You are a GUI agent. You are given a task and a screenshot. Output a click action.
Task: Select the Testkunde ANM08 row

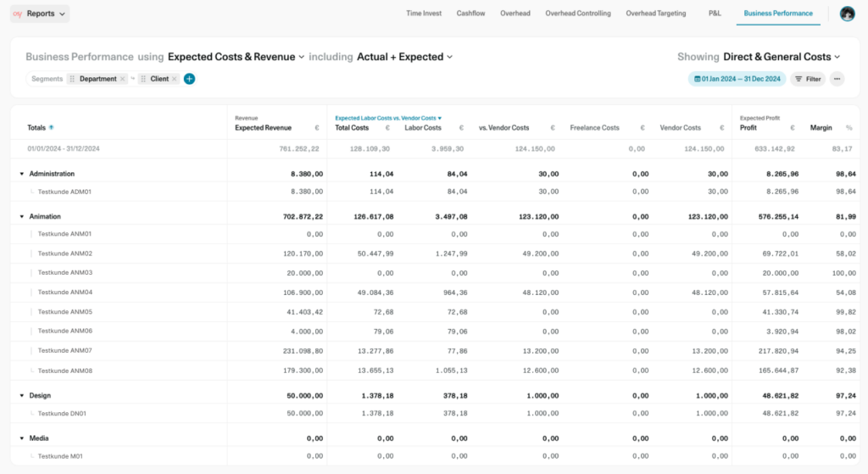tap(435, 371)
